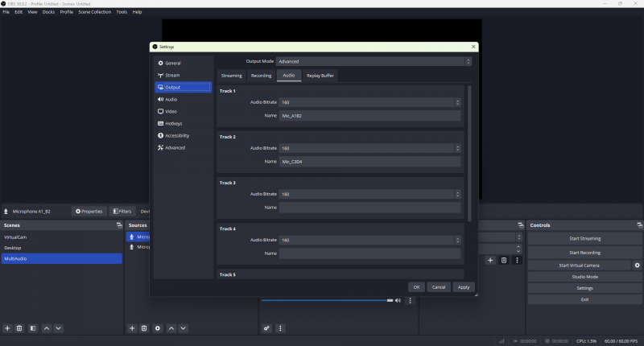The height and width of the screenshot is (346, 644).
Task: Float the Scene Transitions dock
Action: click(521, 225)
